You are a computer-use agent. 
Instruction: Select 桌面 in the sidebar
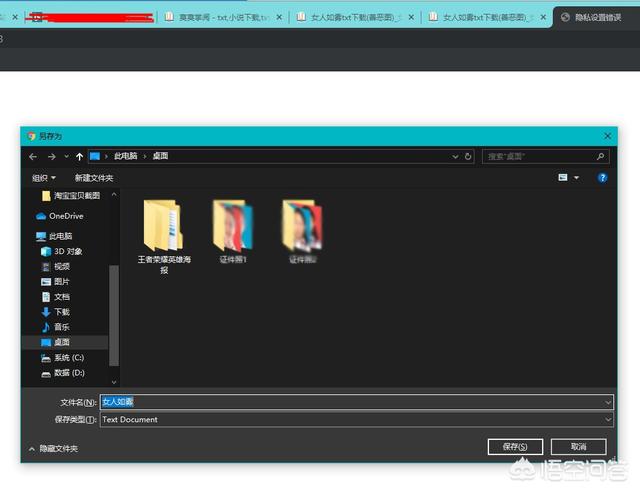coord(56,342)
